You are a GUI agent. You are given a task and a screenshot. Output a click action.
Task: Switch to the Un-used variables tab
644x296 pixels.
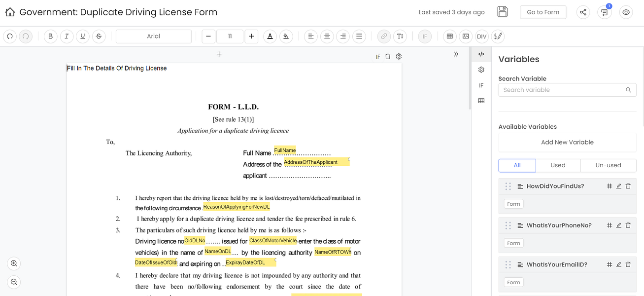click(608, 165)
